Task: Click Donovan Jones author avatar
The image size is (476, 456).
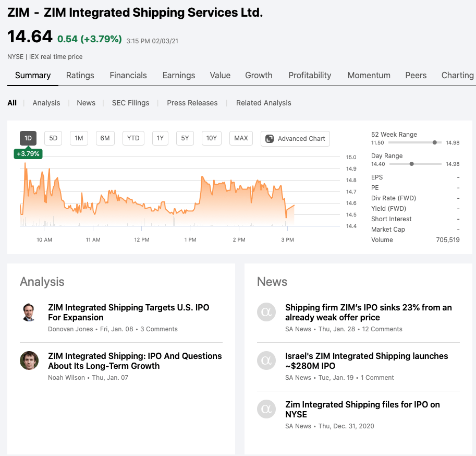Action: click(29, 312)
